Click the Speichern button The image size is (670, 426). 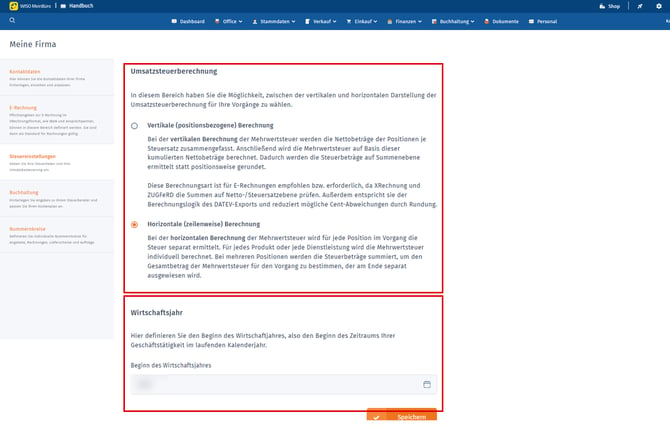402,415
